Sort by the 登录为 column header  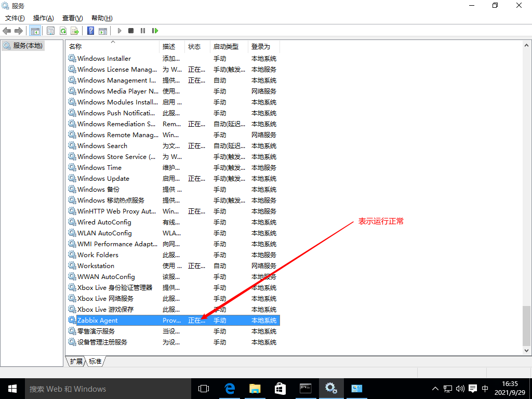(264, 46)
